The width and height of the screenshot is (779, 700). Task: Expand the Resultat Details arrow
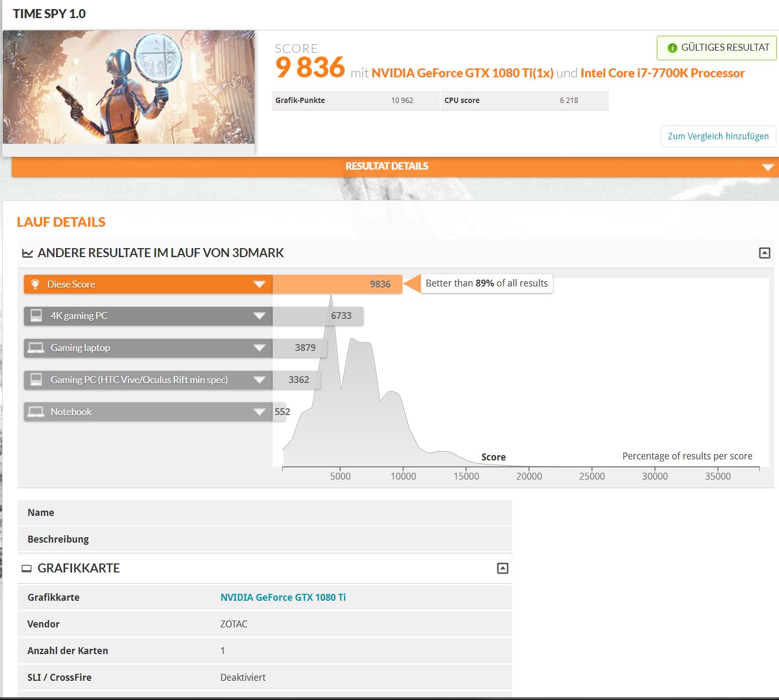(768, 167)
